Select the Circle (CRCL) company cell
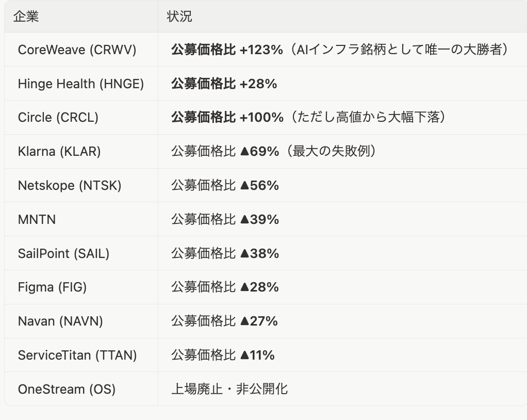The height and width of the screenshot is (420, 527). point(58,118)
